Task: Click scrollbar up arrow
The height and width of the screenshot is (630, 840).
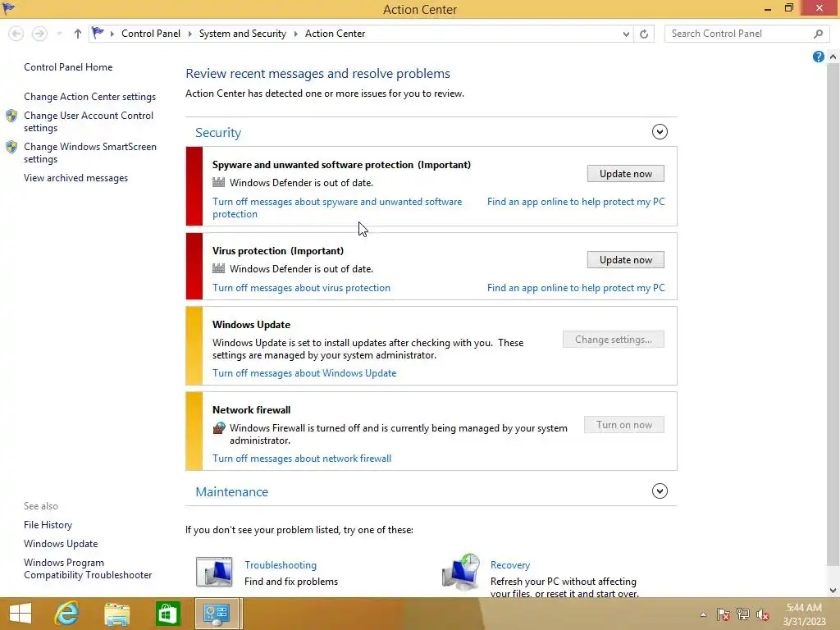Action: (833, 57)
